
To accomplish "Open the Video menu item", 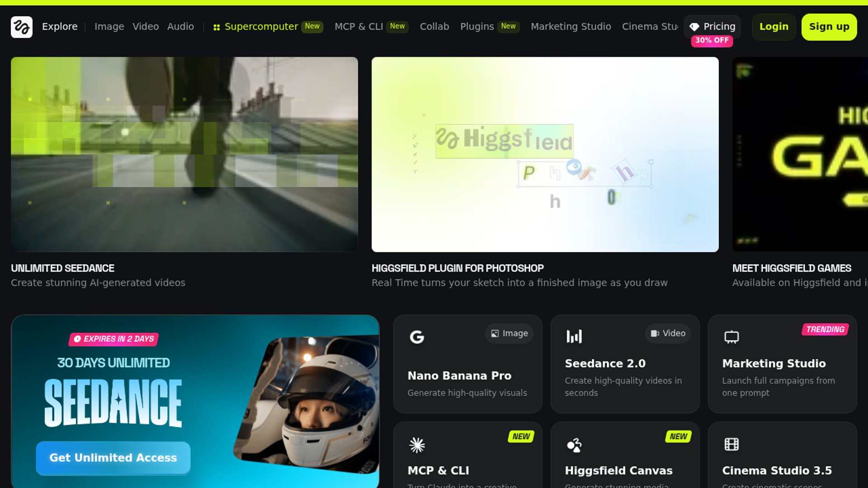I will pyautogui.click(x=146, y=27).
